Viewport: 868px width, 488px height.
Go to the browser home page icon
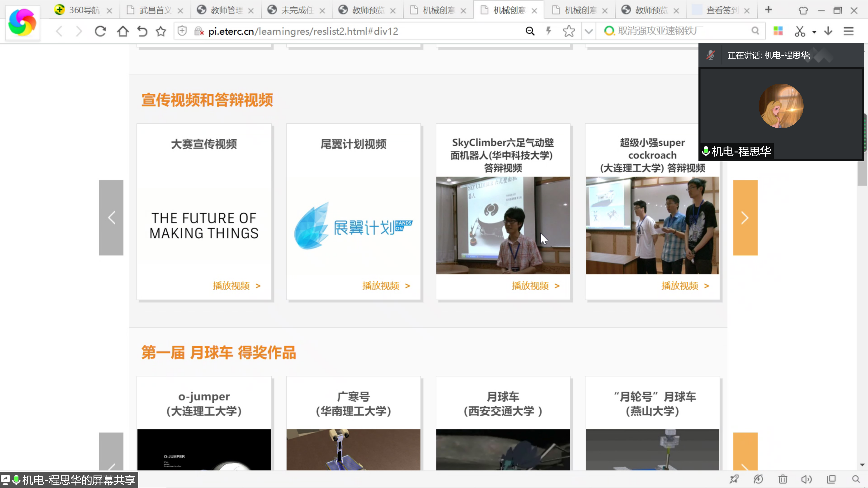[123, 31]
